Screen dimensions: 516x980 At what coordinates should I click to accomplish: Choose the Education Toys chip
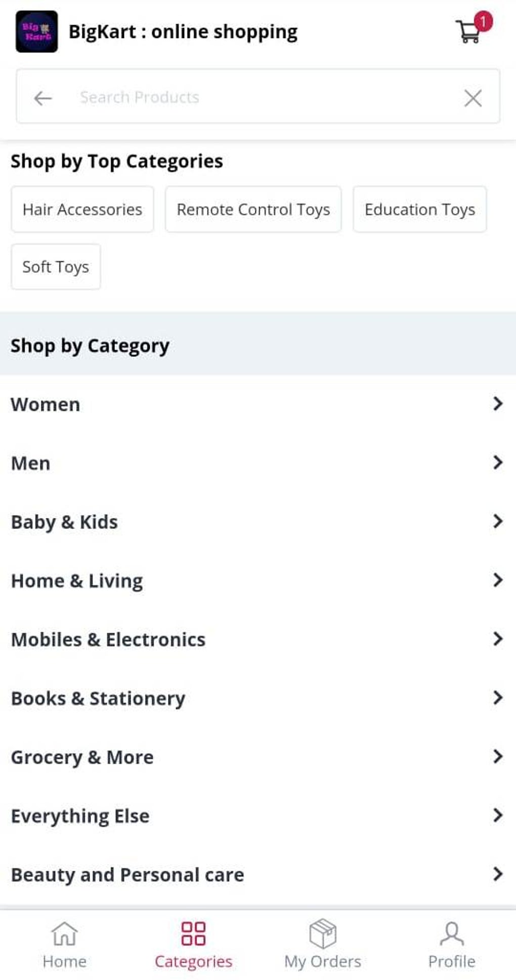[x=419, y=210]
